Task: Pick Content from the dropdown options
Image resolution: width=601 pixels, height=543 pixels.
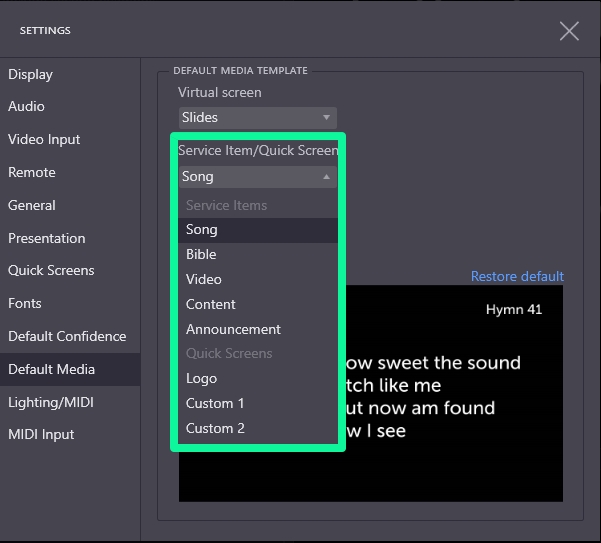Action: (x=257, y=305)
